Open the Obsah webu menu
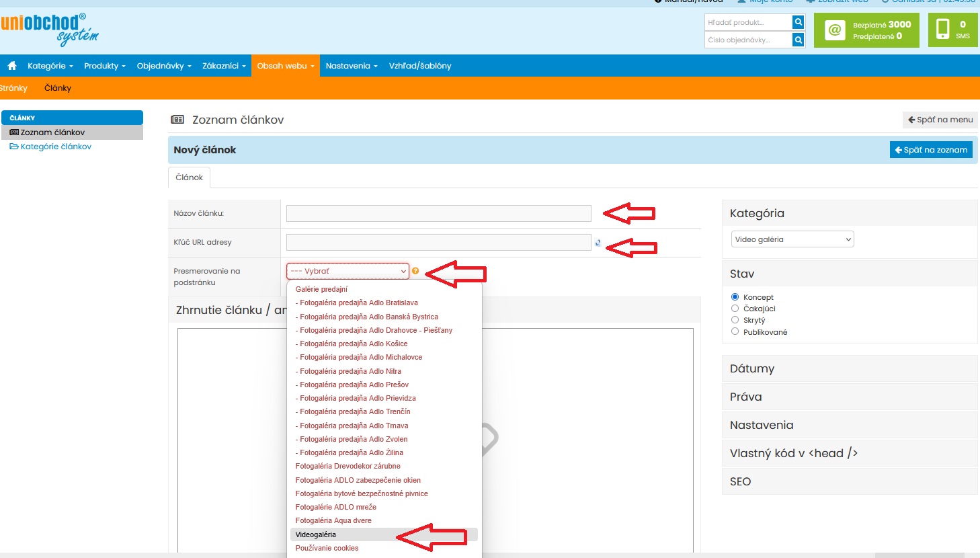Screen dimensions: 980x558 click(285, 66)
